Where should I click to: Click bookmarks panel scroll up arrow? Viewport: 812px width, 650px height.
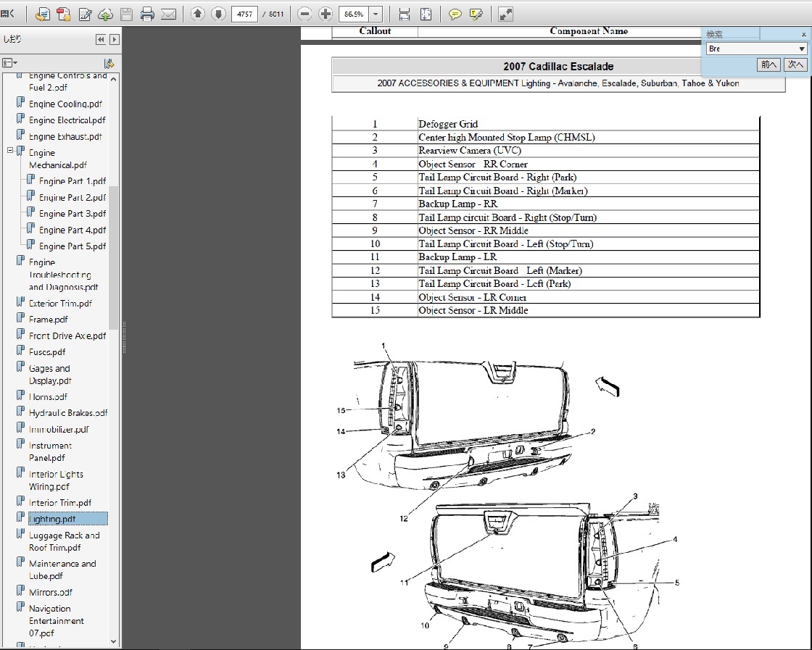[113, 79]
